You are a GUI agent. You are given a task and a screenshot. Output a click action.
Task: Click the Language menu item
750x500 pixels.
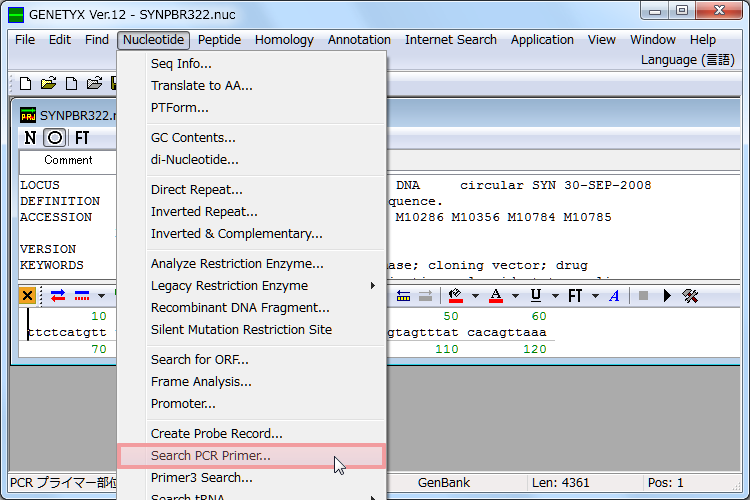point(687,60)
